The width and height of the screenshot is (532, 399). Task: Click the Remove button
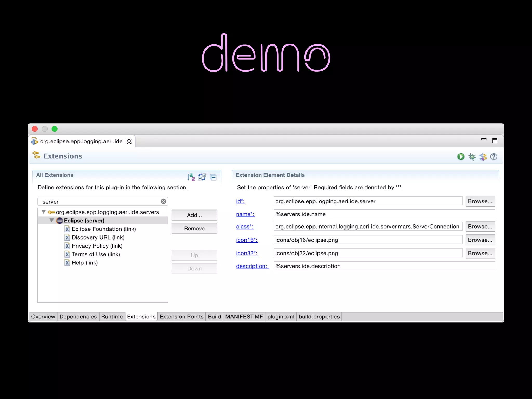click(194, 228)
